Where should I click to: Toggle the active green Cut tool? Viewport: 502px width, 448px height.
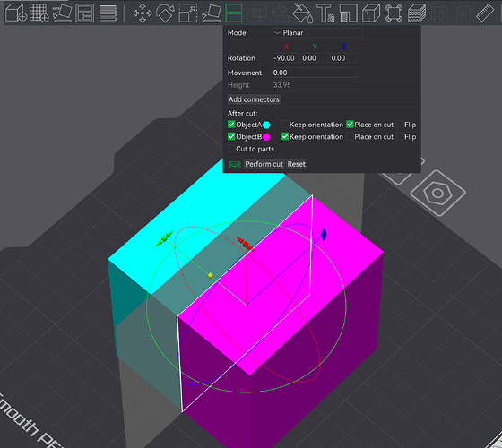(x=234, y=13)
